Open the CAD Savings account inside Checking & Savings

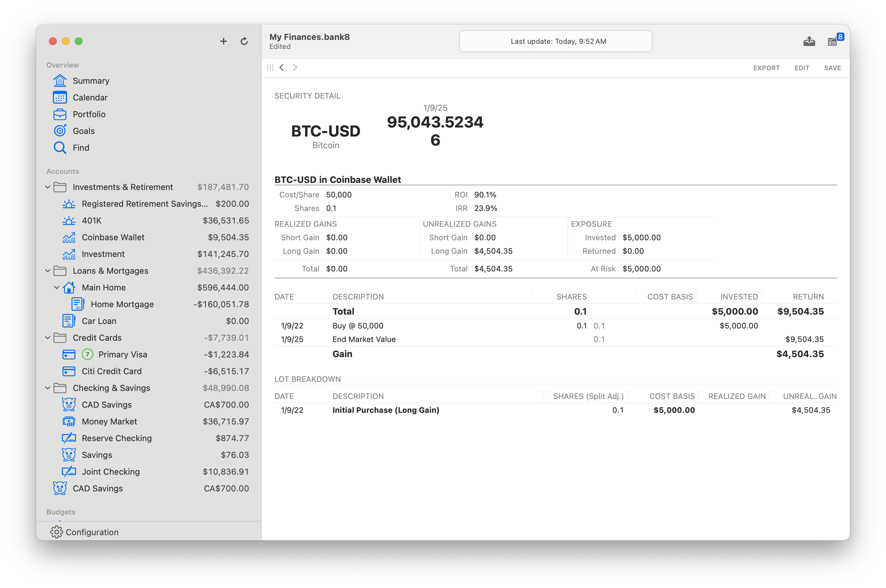pyautogui.click(x=149, y=405)
